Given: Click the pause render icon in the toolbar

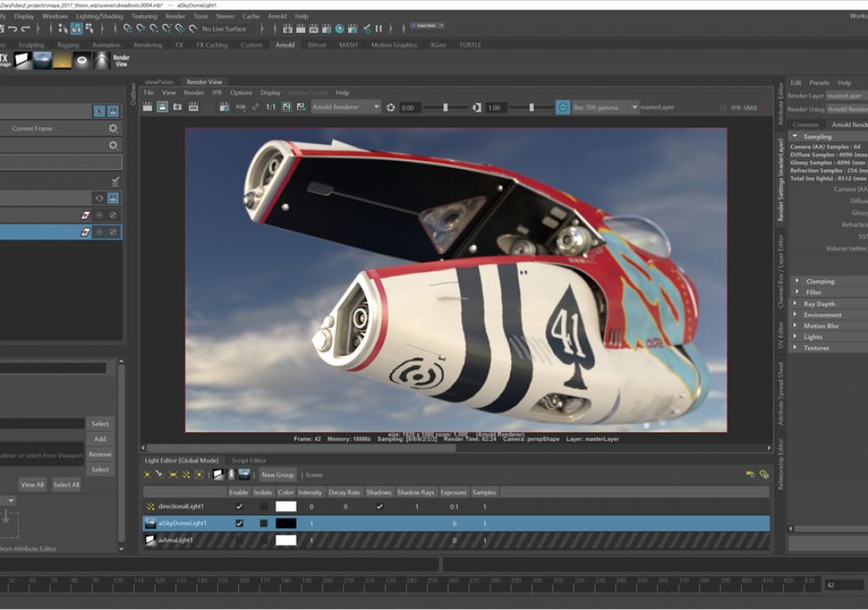Looking at the screenshot, I should pos(379,28).
